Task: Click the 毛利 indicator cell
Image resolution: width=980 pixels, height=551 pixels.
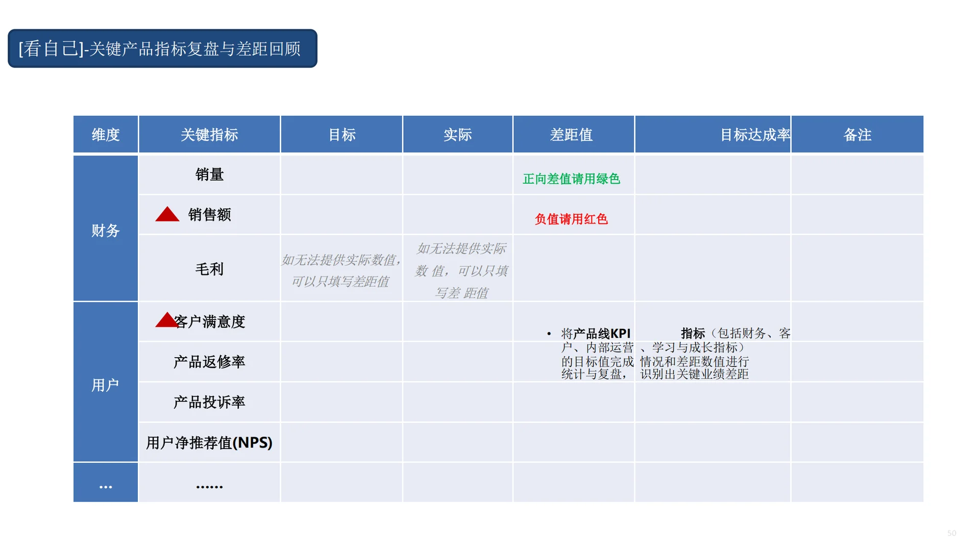Action: [x=209, y=268]
